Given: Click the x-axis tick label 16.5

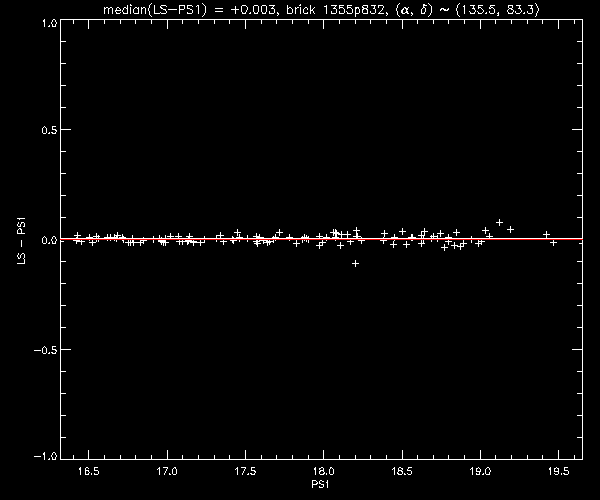Looking at the screenshot, I should [88, 471].
